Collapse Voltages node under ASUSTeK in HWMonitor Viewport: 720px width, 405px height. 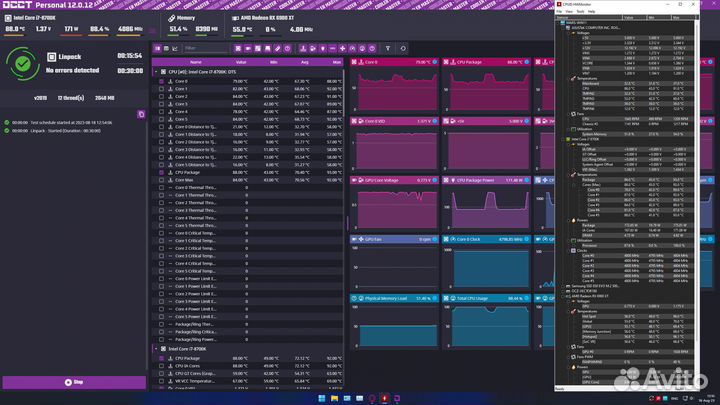point(568,33)
